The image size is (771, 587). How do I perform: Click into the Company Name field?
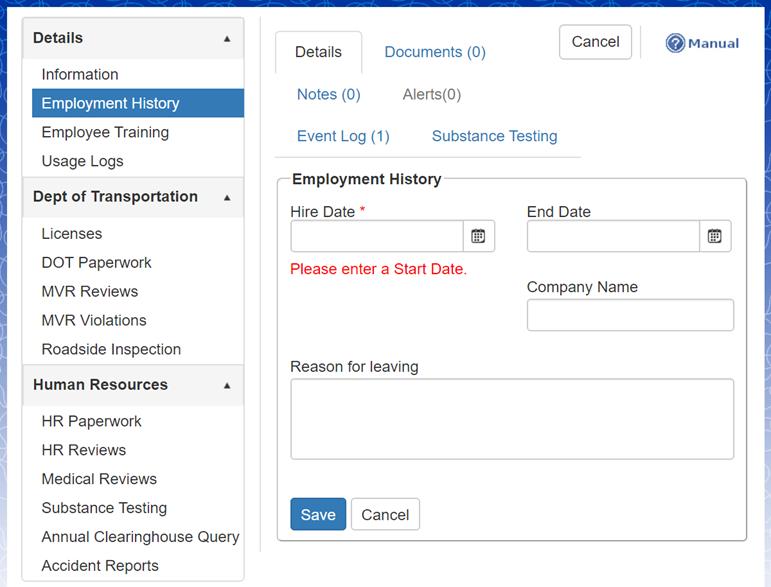coord(630,314)
